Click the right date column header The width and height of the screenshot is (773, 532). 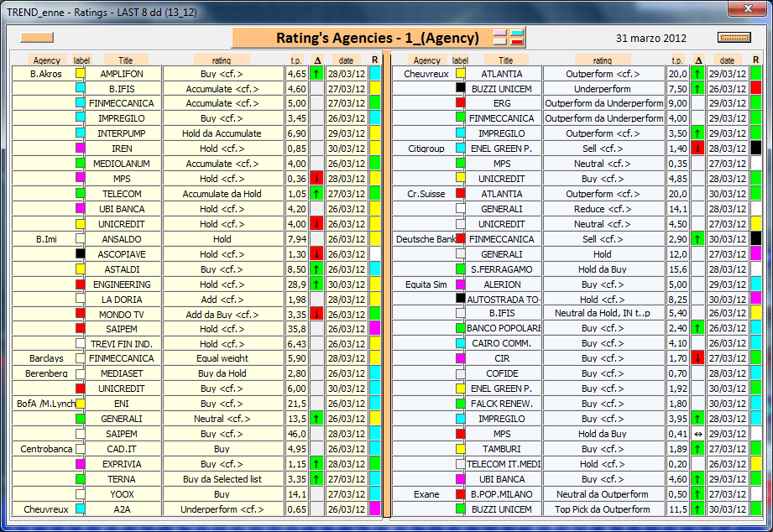[x=727, y=60]
